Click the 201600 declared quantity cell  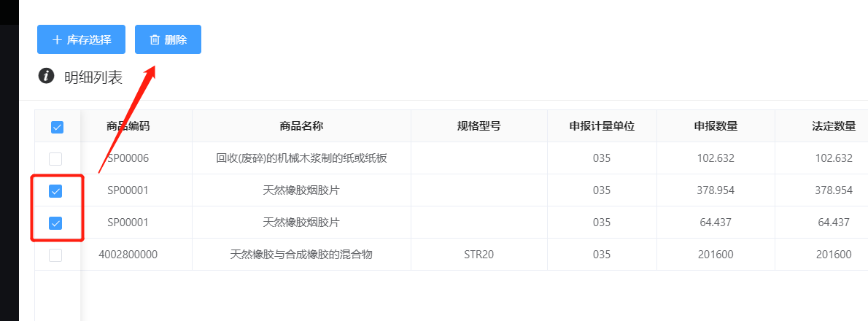pos(716,255)
